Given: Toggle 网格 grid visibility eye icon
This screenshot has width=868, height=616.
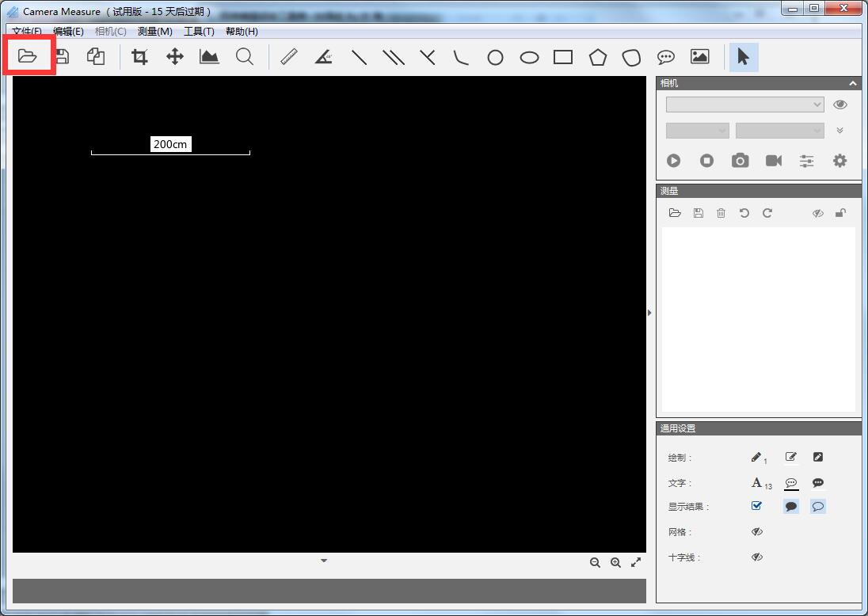Looking at the screenshot, I should [x=756, y=532].
